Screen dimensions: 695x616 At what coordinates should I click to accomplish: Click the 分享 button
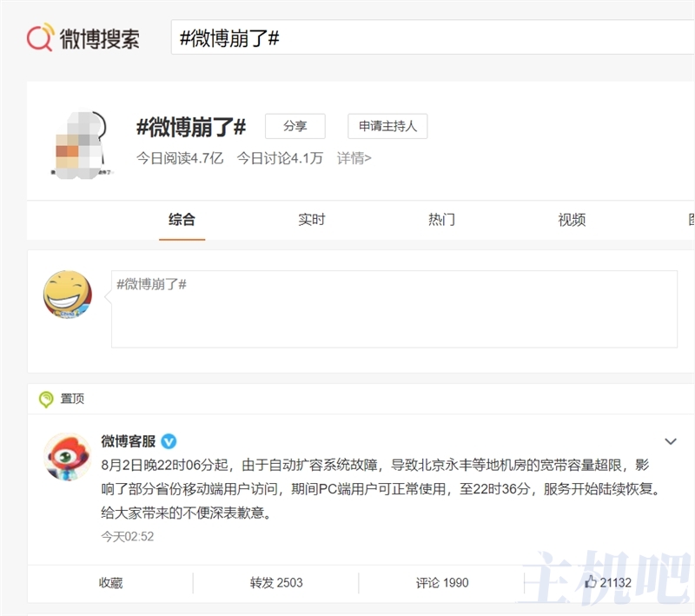click(x=295, y=126)
